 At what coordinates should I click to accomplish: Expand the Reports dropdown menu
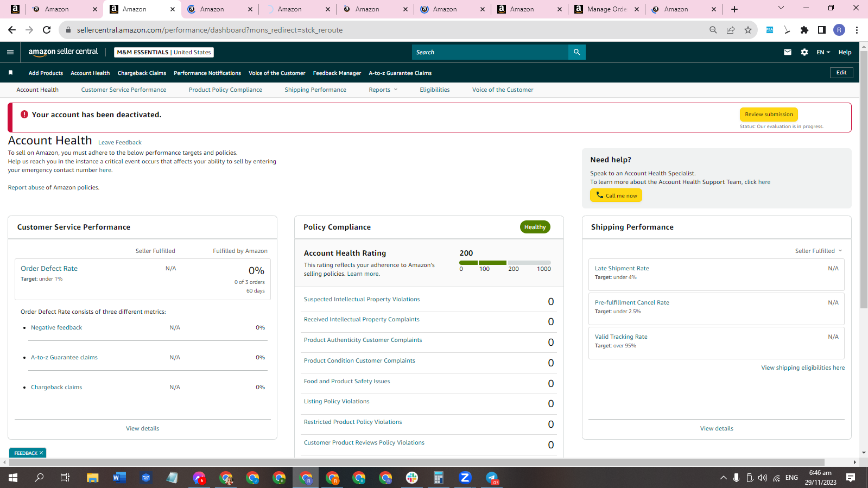pos(383,90)
